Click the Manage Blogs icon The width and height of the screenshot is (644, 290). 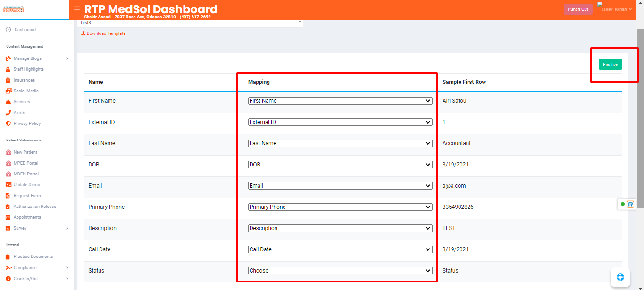[x=8, y=58]
